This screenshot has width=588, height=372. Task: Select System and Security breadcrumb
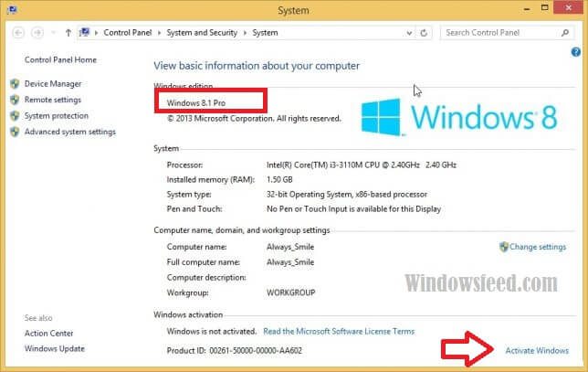pos(202,33)
